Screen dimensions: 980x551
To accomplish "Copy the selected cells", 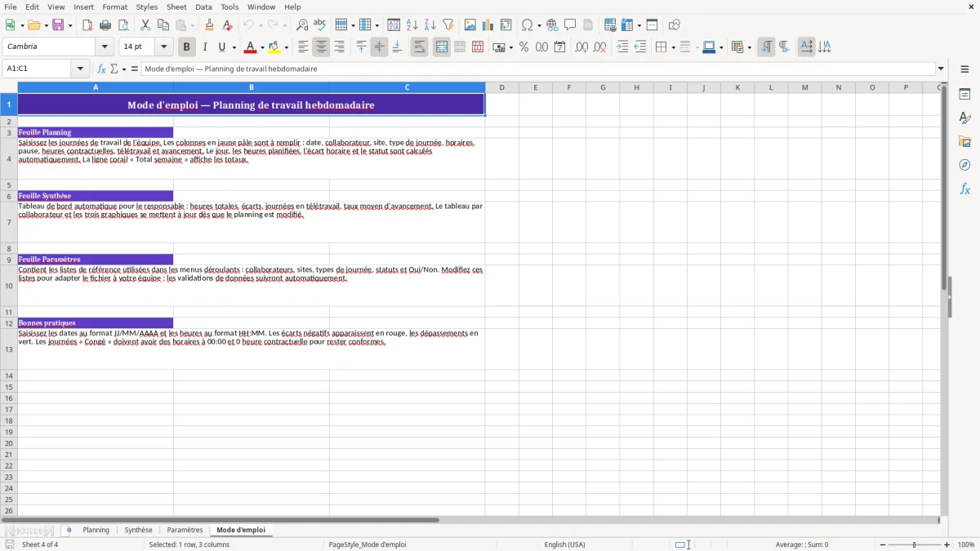I will 163,25.
